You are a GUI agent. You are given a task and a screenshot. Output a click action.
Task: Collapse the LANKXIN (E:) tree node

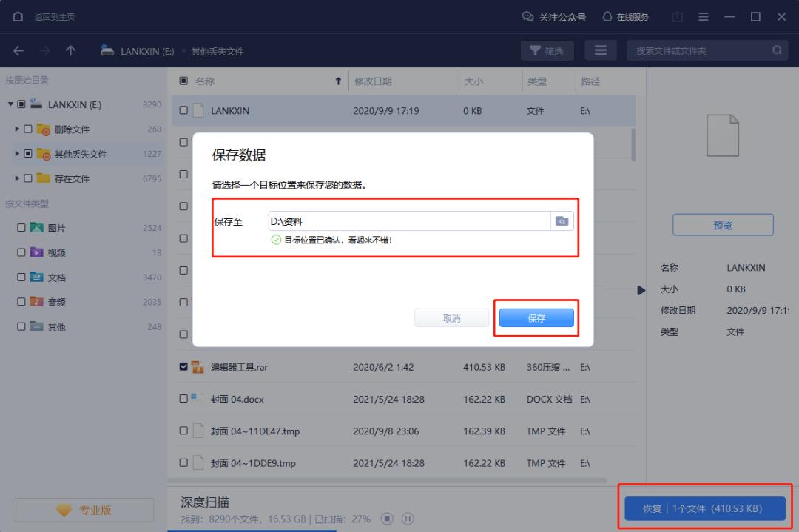click(x=10, y=104)
